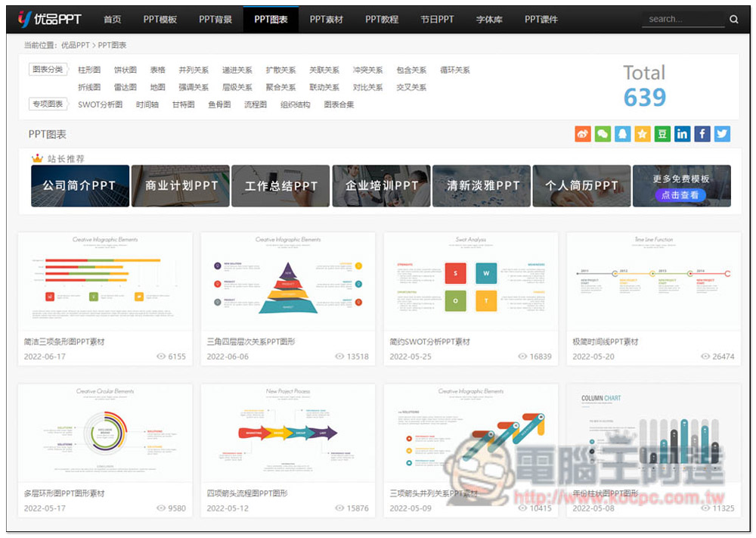This screenshot has height=538, width=756.
Task: Open 四项箭头流程图PPT图形 thumbnail
Action: pos(288,434)
